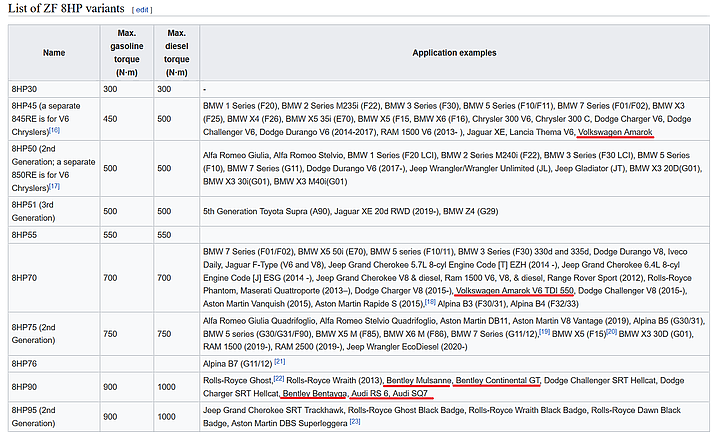
Task: Select the 8HP55 name cell
Action: point(54,235)
